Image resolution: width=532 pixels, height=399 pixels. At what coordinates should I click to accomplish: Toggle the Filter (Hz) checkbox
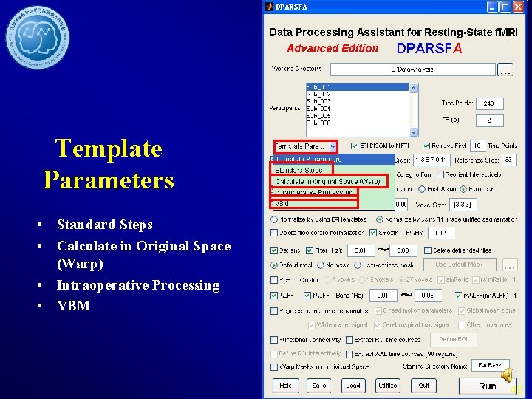click(310, 250)
